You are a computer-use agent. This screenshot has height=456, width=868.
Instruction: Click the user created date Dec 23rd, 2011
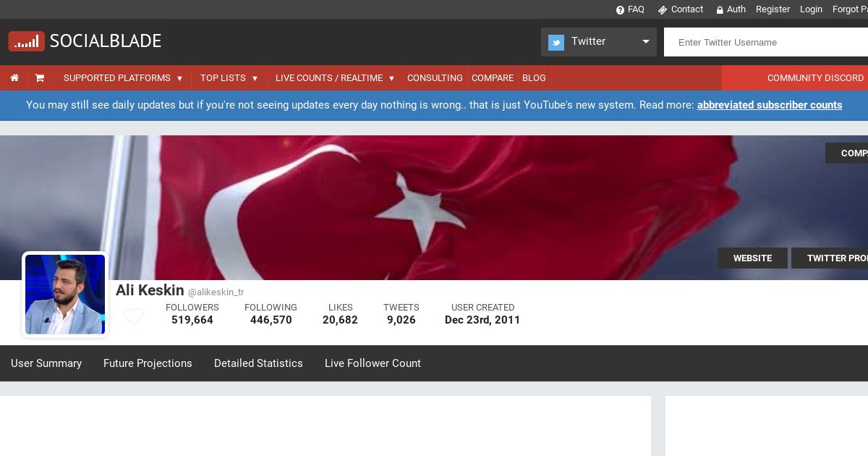click(482, 320)
